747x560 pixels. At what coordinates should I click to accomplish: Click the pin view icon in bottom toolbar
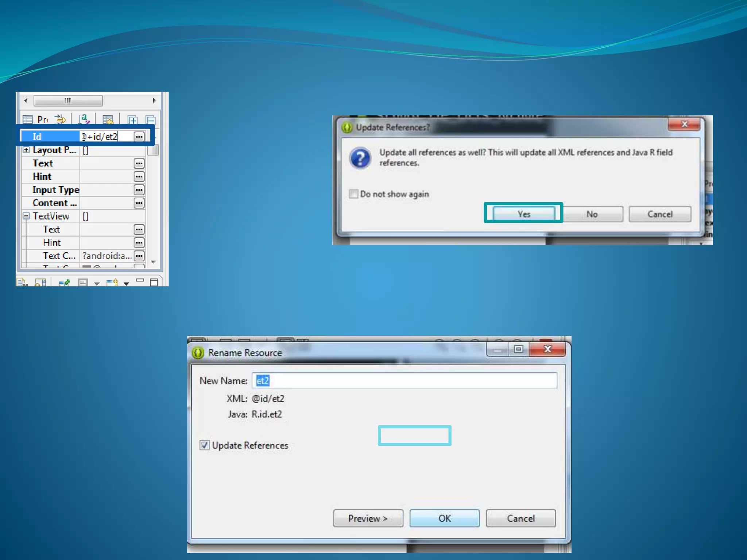65,283
